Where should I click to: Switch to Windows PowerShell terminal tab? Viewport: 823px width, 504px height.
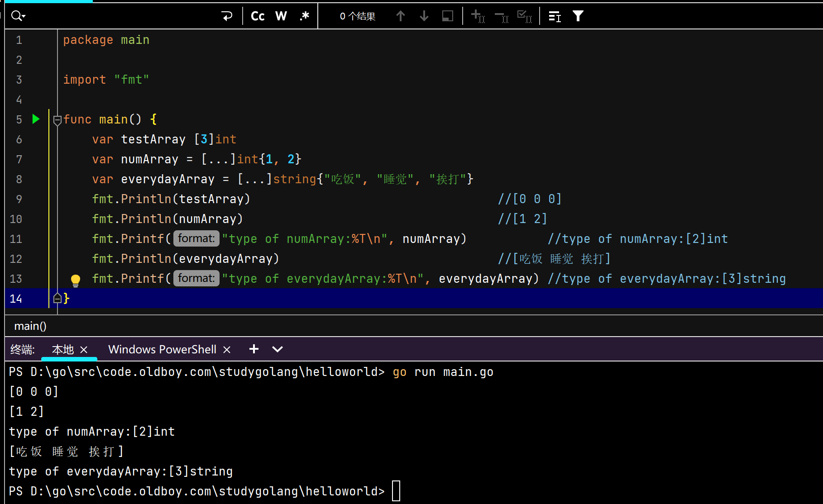click(162, 349)
